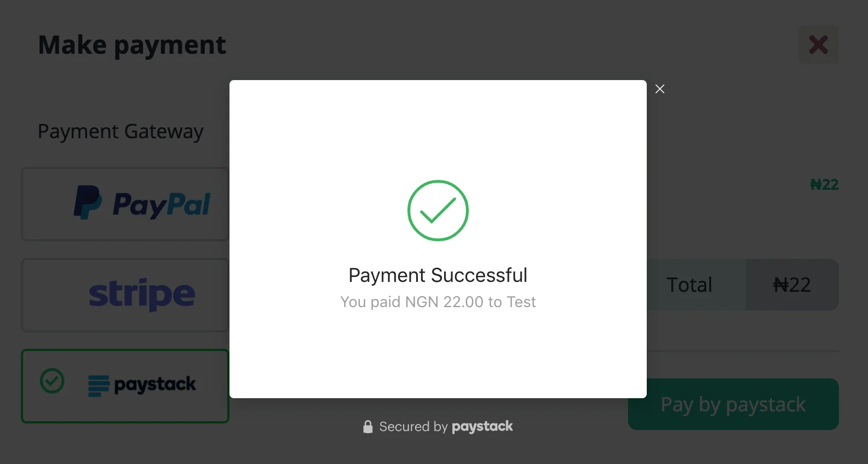Screen dimensions: 868x464
Task: Click the 'You paid NGN 22.00 to Test' message
Action: (x=438, y=302)
